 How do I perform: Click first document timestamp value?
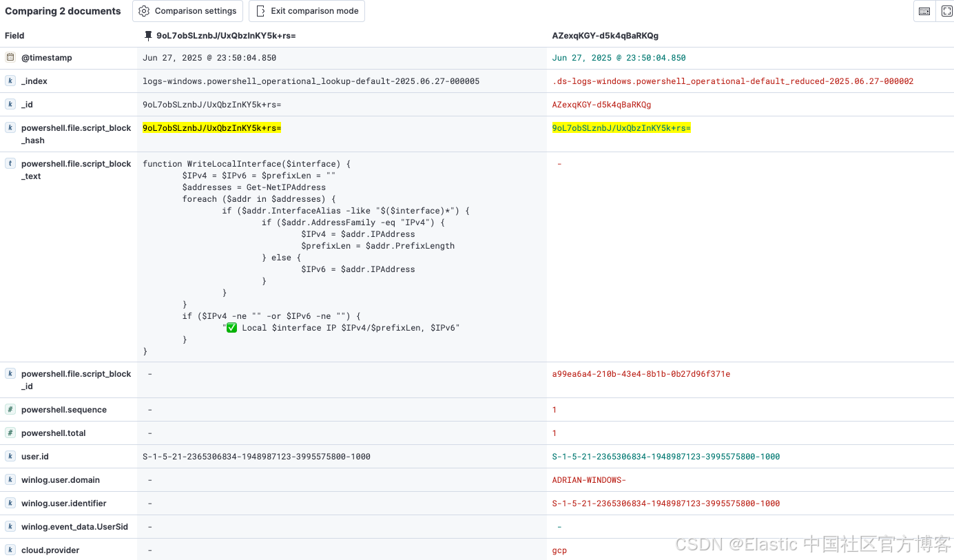209,58
